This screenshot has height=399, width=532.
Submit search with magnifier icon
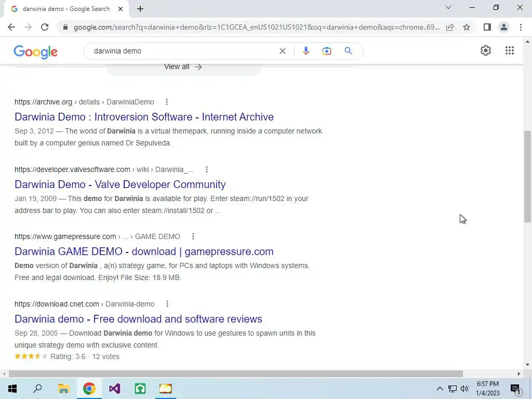click(x=348, y=51)
